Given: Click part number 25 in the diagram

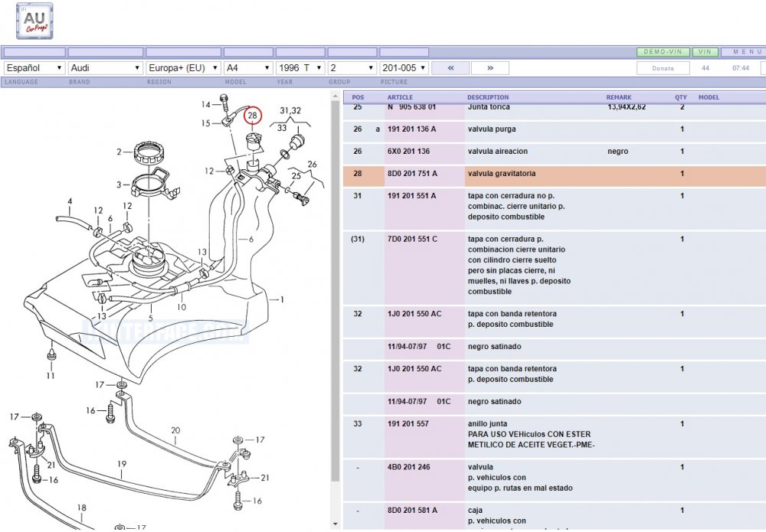Looking at the screenshot, I should pos(296,176).
